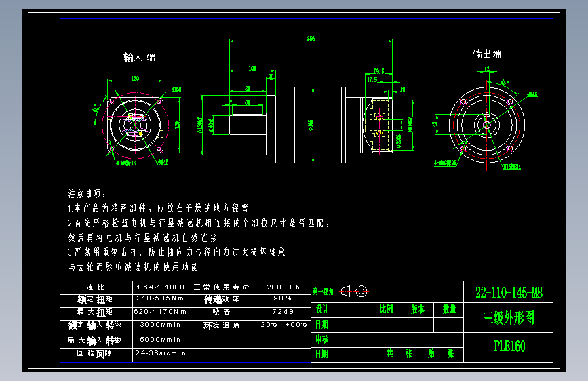Click the '最大输入转数' table cell
Viewport: 588px width, 381px height.
95,340
